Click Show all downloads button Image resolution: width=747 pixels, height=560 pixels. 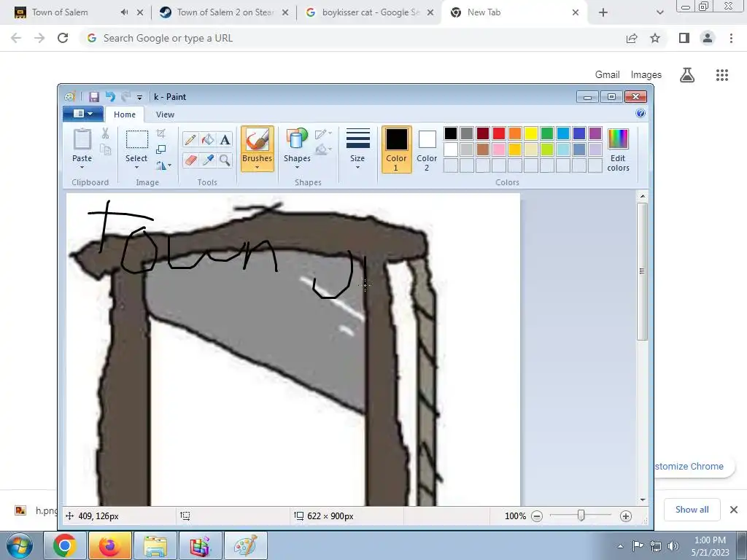[x=692, y=510]
